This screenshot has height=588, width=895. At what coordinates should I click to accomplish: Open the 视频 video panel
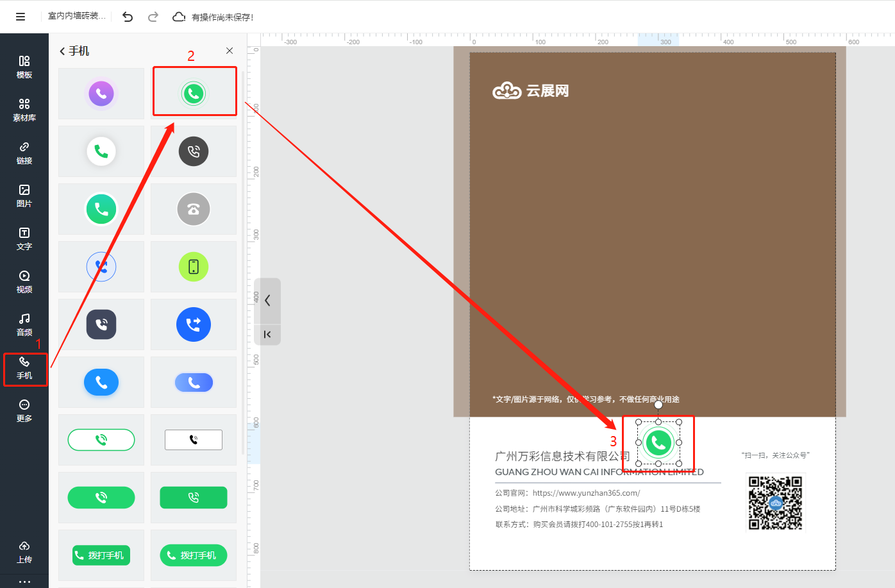coord(24,281)
